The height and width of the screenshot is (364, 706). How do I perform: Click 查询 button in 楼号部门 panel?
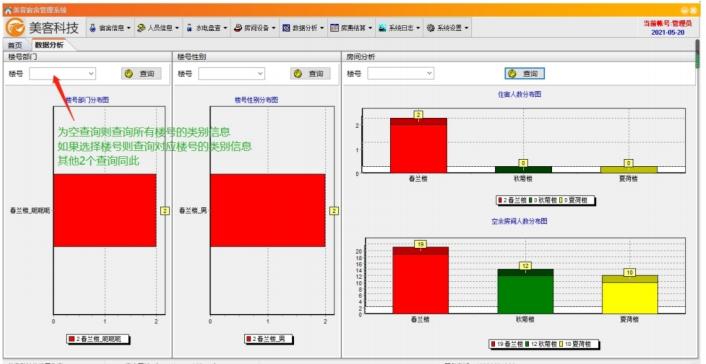click(141, 73)
